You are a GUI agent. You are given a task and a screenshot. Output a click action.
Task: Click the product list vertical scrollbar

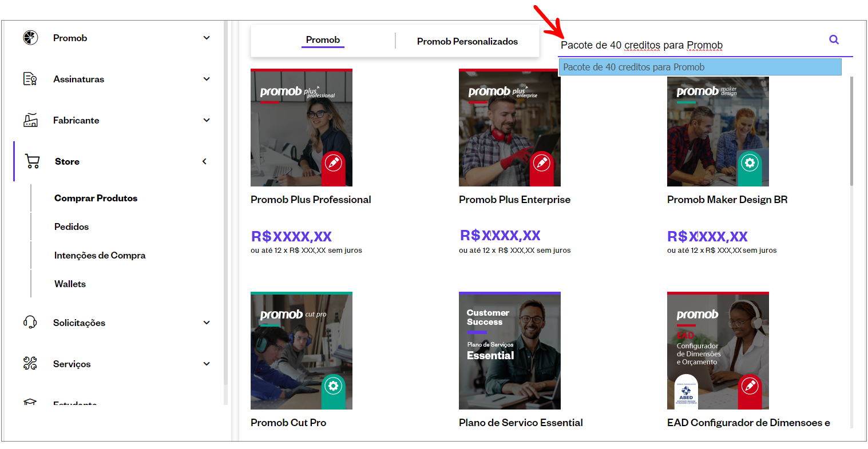[851, 132]
